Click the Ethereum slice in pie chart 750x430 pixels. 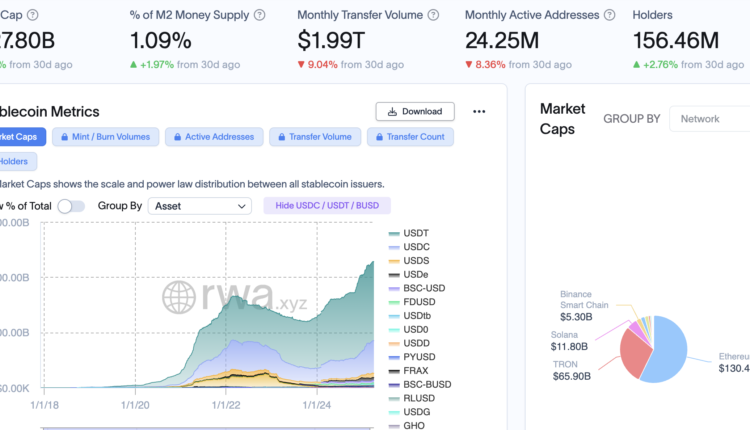tap(667, 352)
